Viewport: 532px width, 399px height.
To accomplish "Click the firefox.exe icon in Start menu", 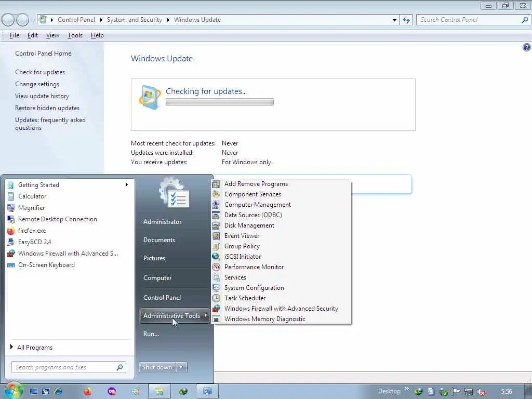I will point(11,231).
